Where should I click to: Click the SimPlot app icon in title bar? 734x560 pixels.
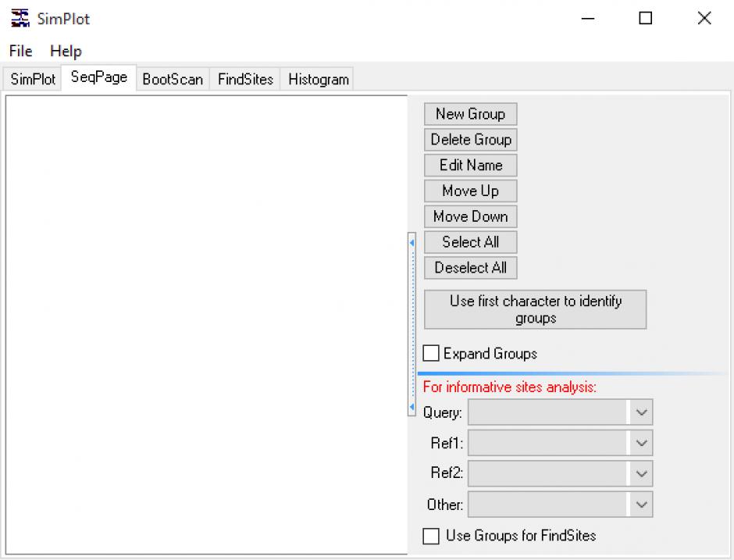[x=20, y=18]
